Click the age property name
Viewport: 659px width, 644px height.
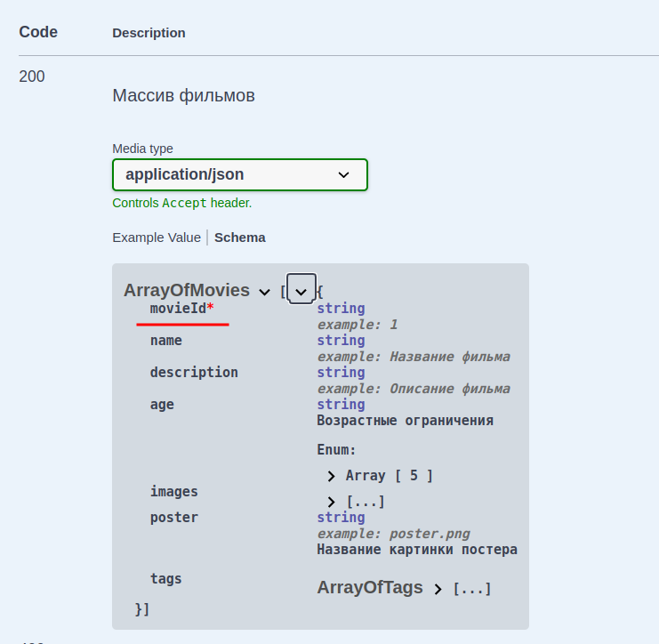[162, 405]
